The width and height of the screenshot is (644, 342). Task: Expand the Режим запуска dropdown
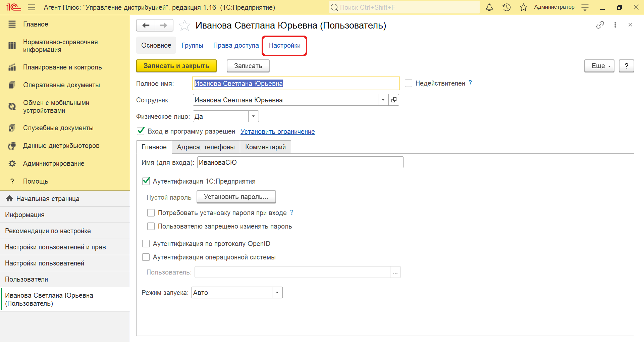click(x=277, y=292)
